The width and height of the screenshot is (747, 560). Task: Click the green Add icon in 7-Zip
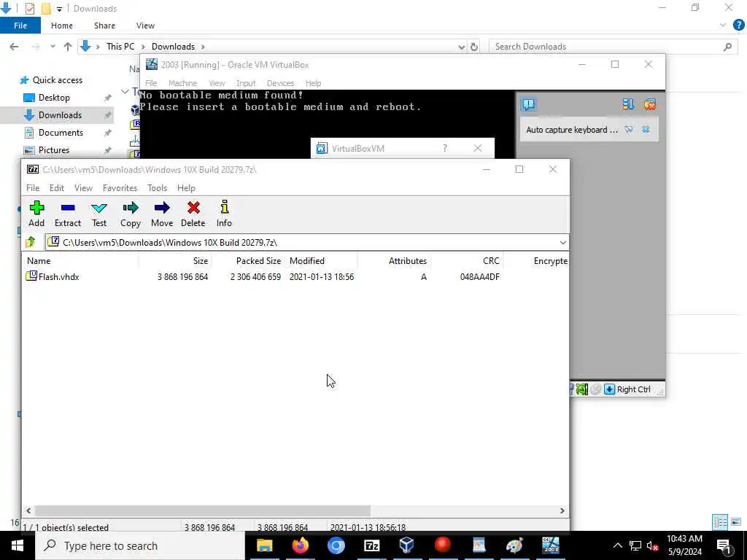pos(36,208)
